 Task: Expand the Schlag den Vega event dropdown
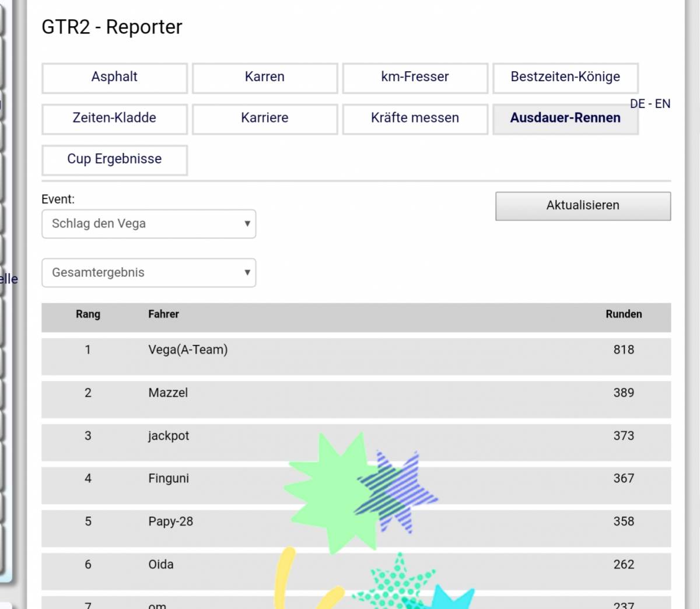click(x=149, y=224)
